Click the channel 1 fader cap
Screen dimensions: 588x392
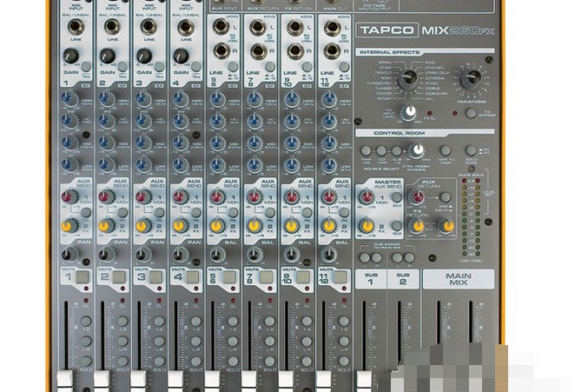point(64,379)
